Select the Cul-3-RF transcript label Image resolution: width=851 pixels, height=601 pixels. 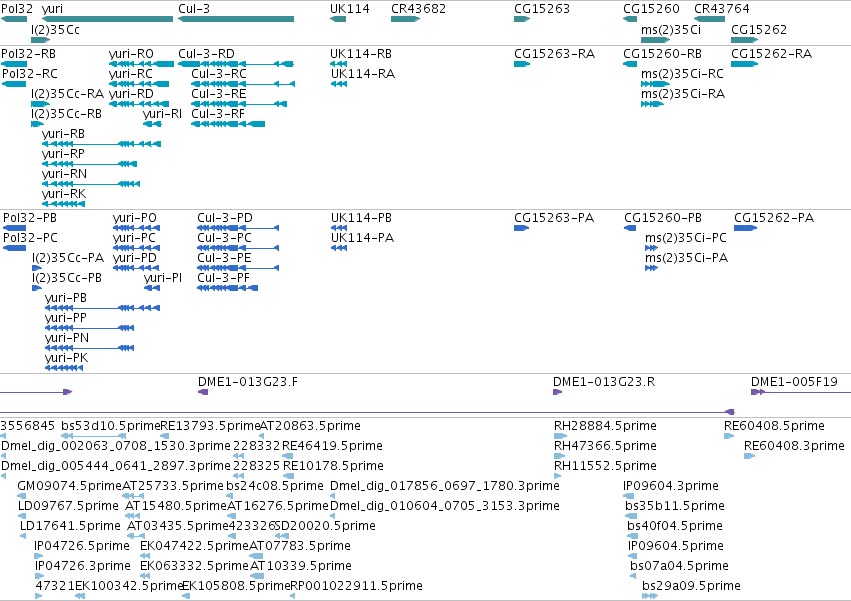tap(218, 114)
